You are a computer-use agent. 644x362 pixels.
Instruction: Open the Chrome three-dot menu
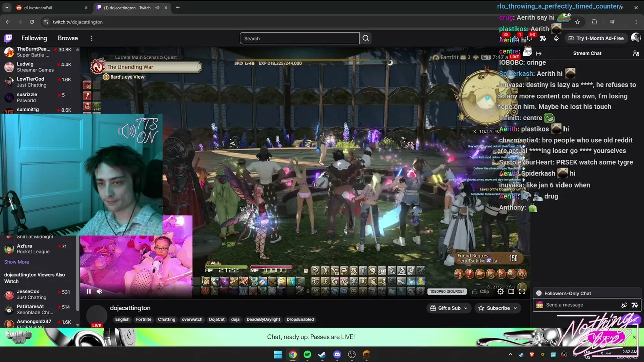coord(636,22)
